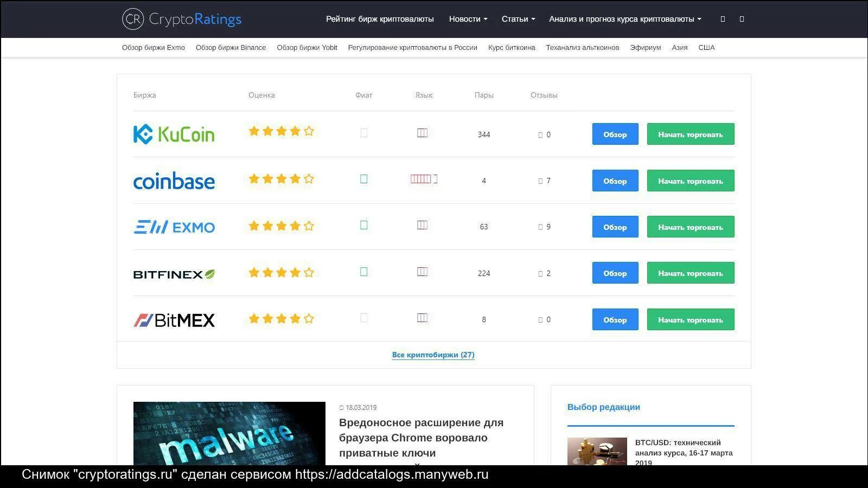The width and height of the screenshot is (868, 488).
Task: Click Начать торговать for EXMO
Action: (x=691, y=227)
